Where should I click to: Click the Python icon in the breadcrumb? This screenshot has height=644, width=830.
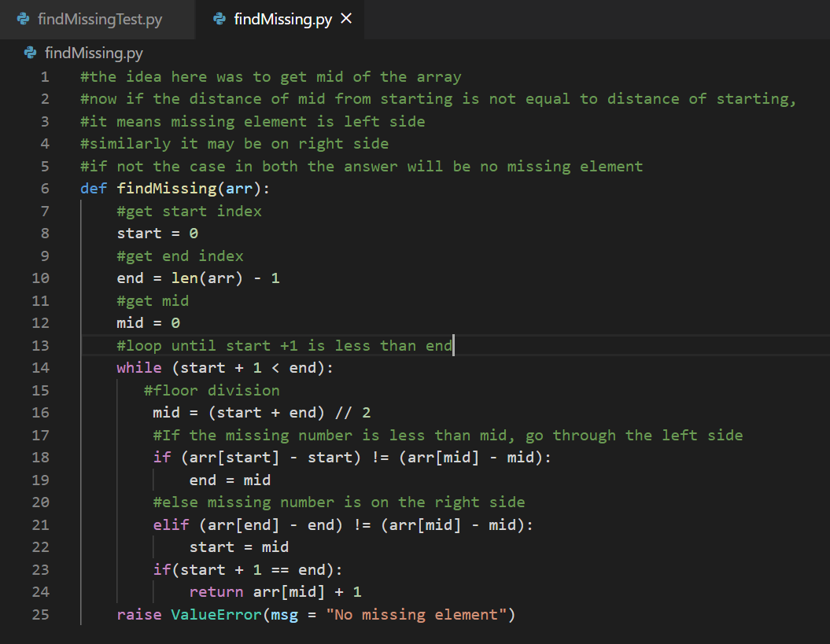(30, 53)
